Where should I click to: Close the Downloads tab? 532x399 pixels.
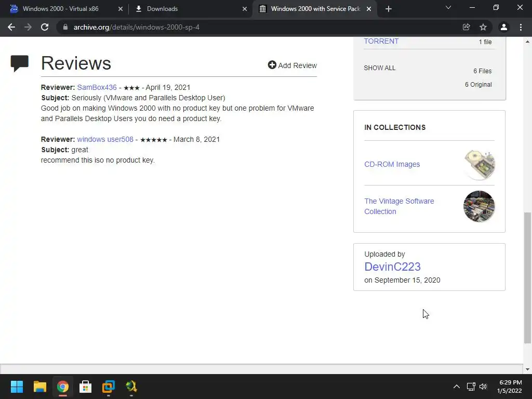click(245, 9)
